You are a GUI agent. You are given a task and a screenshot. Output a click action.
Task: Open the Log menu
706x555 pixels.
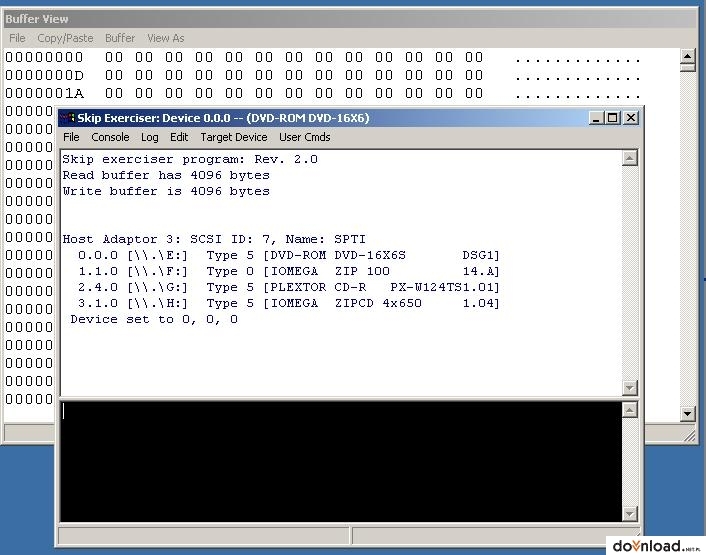click(149, 137)
